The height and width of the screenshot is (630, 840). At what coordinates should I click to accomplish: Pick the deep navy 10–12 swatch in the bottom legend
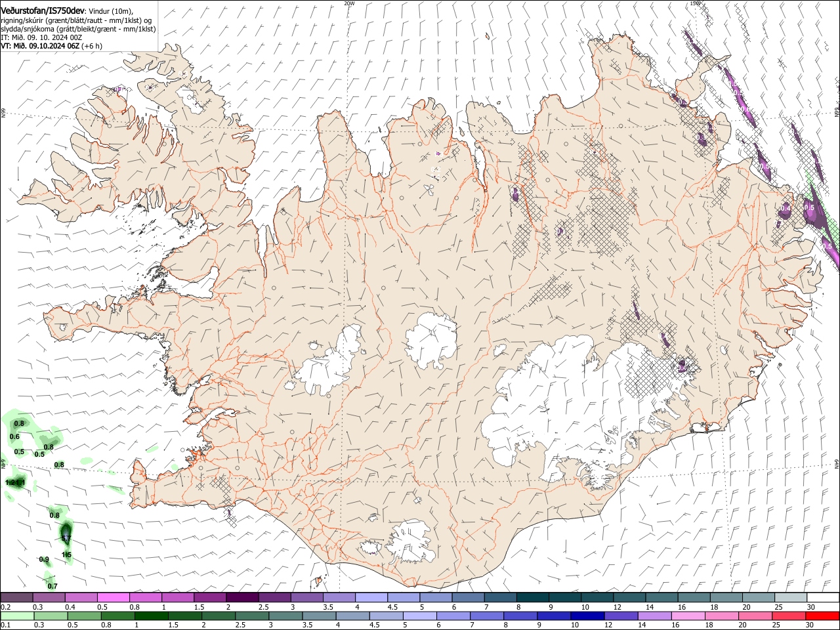point(587,616)
